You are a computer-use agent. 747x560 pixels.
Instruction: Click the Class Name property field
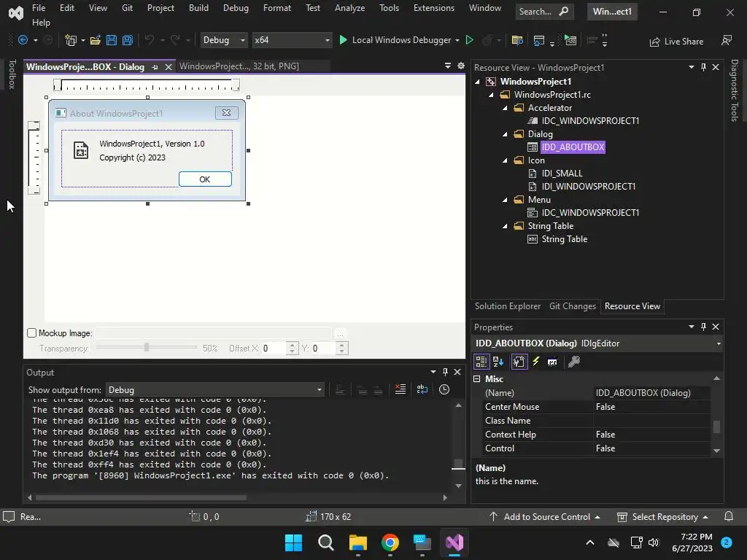(x=651, y=421)
